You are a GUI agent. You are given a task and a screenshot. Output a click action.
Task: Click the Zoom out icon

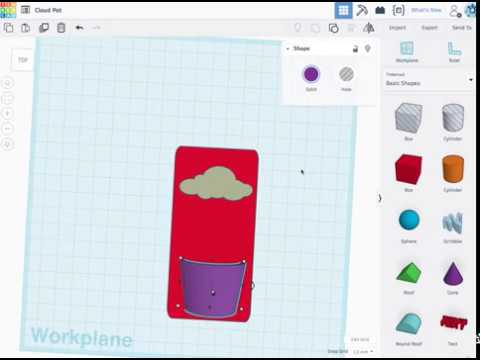[8, 129]
